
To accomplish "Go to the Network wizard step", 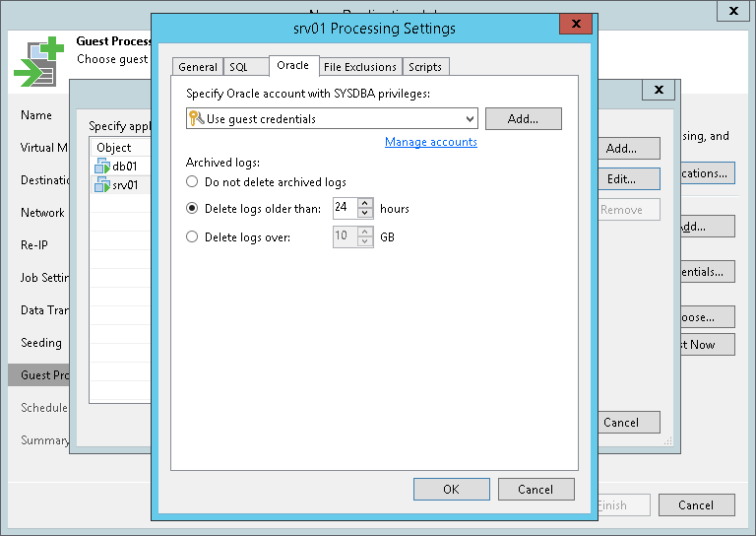I will coord(42,212).
